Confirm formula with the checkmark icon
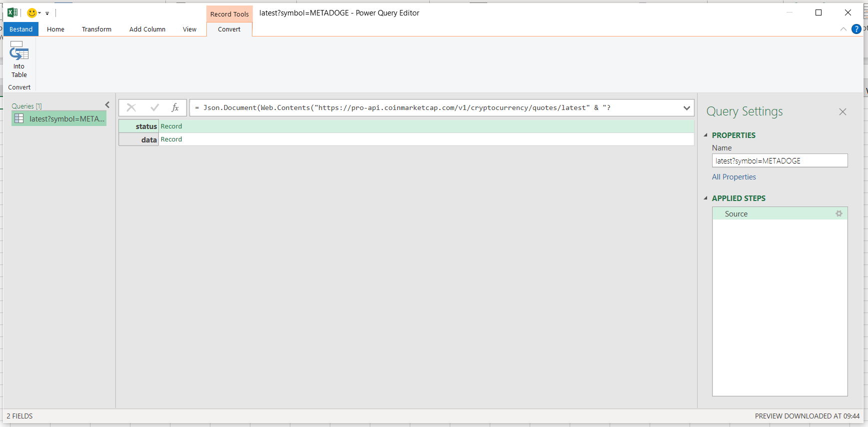Screen dimensions: 868x427 pyautogui.click(x=154, y=107)
